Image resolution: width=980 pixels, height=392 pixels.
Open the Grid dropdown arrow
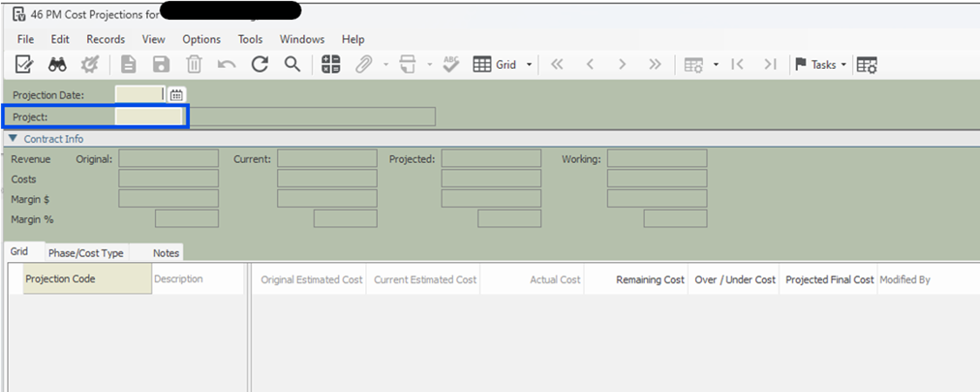point(529,65)
